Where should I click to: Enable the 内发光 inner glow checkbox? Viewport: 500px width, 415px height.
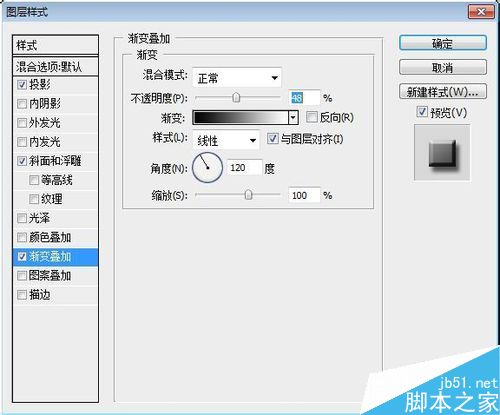(x=22, y=142)
